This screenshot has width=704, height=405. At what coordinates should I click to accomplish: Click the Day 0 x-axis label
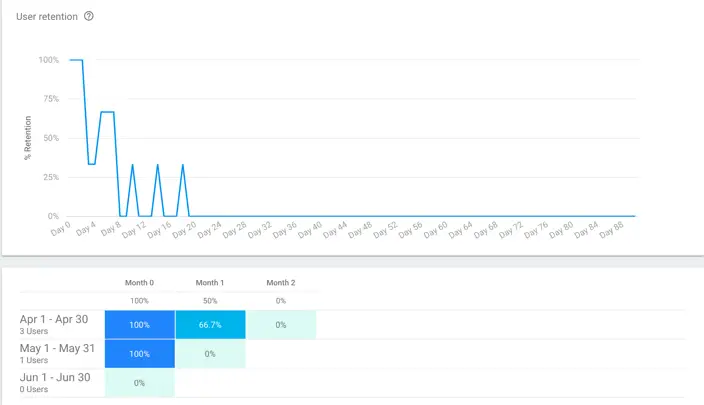[x=61, y=229]
